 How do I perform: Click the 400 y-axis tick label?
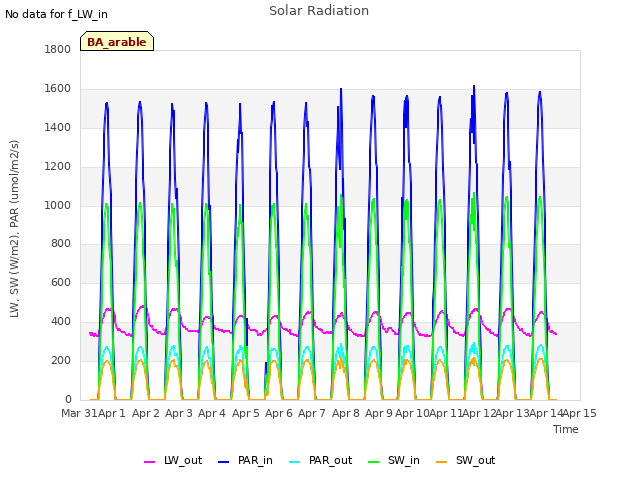click(x=61, y=322)
